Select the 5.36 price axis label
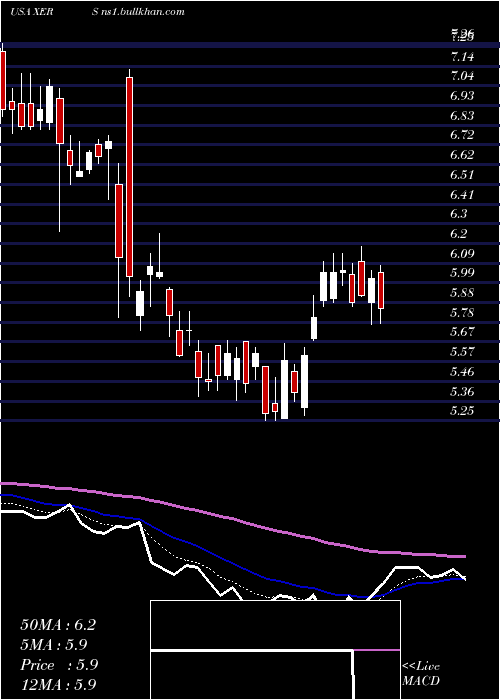 [x=462, y=392]
